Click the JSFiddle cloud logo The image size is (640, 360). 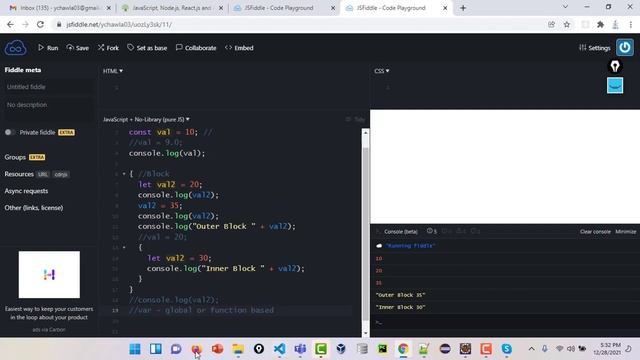(16, 48)
